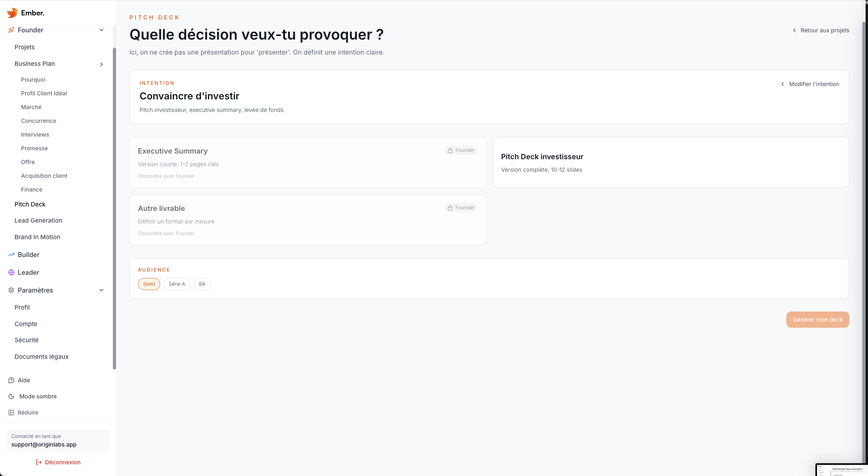Collapse the Paramètres section chevron

102,290
